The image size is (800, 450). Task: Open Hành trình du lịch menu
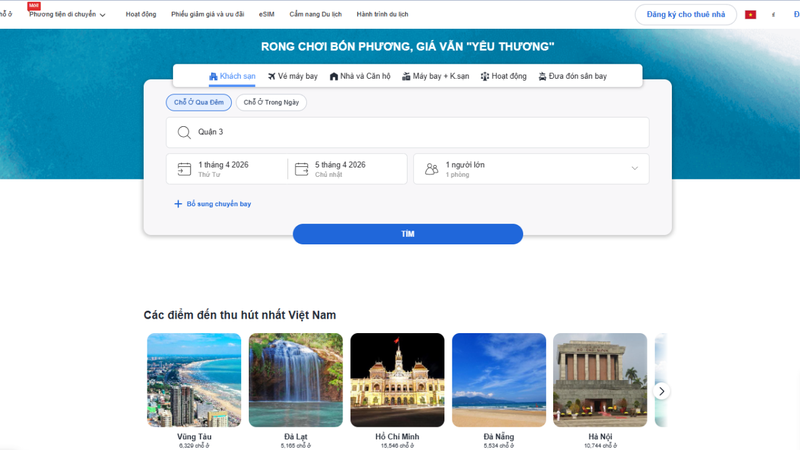(382, 14)
